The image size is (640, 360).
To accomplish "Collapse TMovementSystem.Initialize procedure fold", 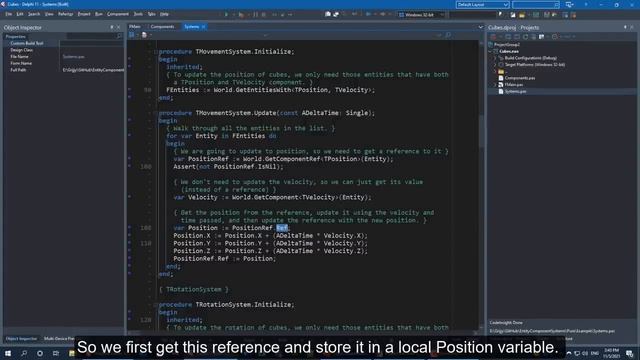I will pos(156,52).
